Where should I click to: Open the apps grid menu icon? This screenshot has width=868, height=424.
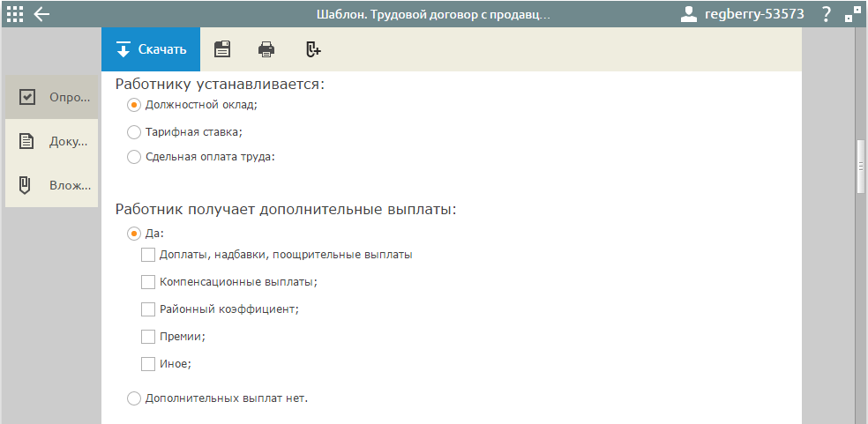(14, 14)
